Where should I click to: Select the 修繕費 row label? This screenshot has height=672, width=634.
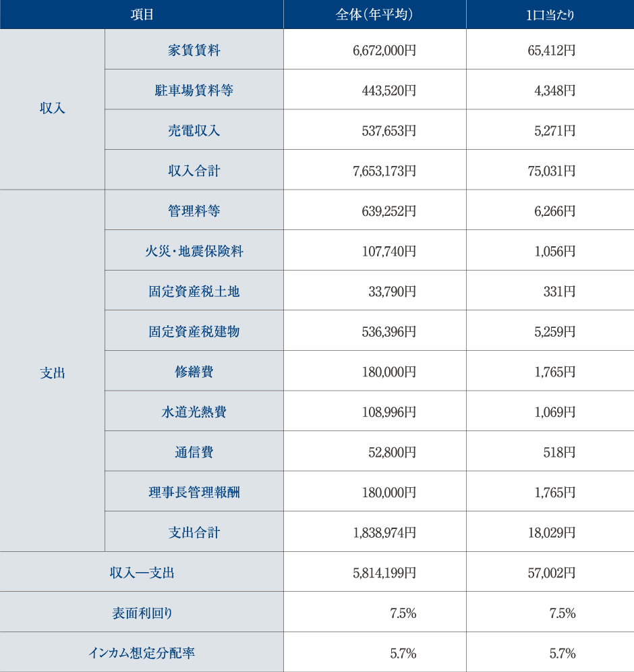[x=194, y=372]
